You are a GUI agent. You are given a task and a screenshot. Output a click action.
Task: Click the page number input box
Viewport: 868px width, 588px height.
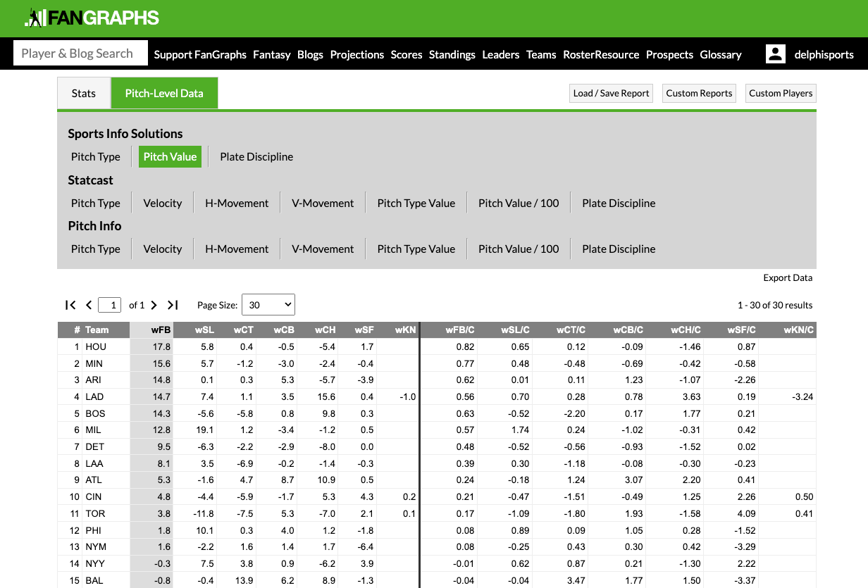[x=110, y=305]
